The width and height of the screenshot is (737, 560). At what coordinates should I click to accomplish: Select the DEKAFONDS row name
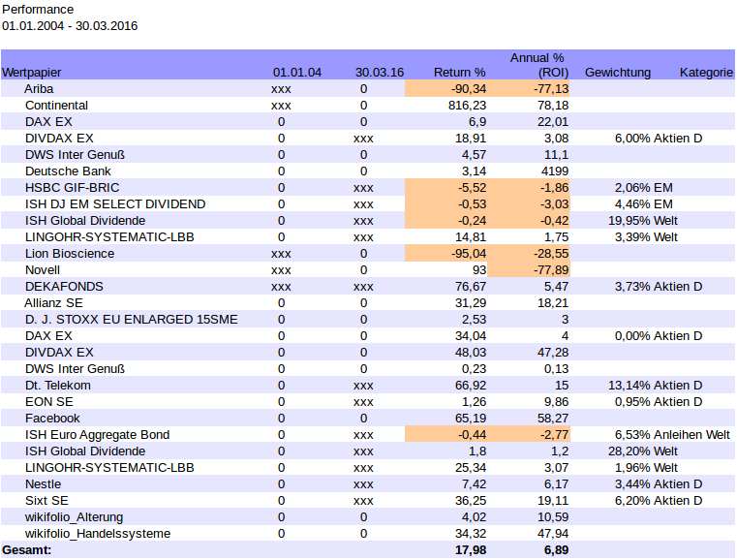[x=64, y=287]
